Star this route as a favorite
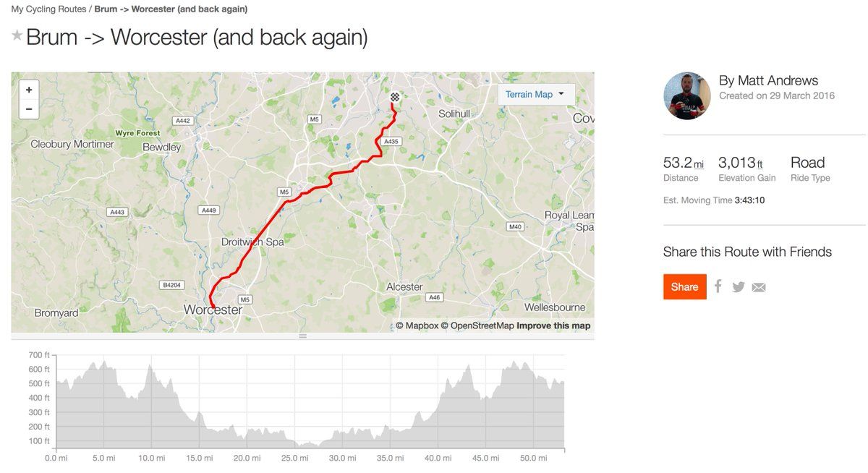This screenshot has height=473, width=868. [x=17, y=36]
